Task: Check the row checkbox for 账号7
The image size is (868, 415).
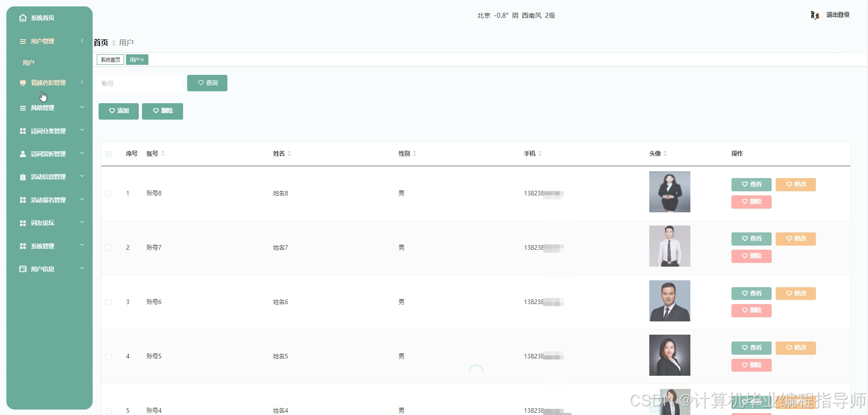Action: (108, 247)
